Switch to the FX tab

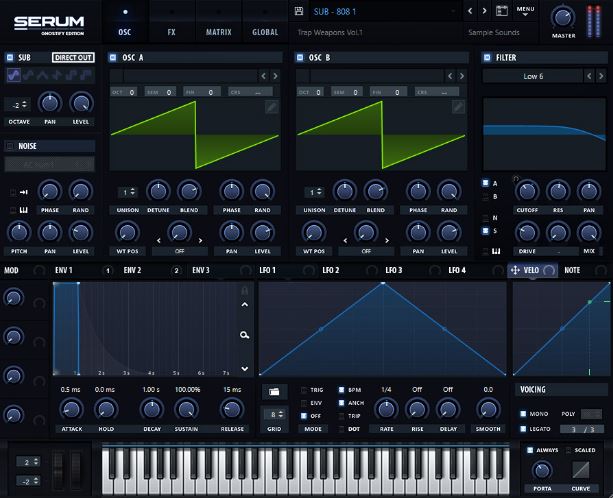coord(171,32)
